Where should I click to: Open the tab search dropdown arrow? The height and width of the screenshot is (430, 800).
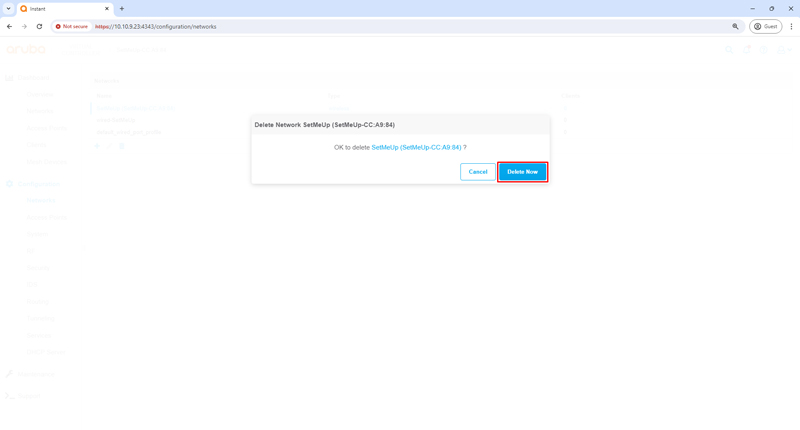click(x=8, y=8)
